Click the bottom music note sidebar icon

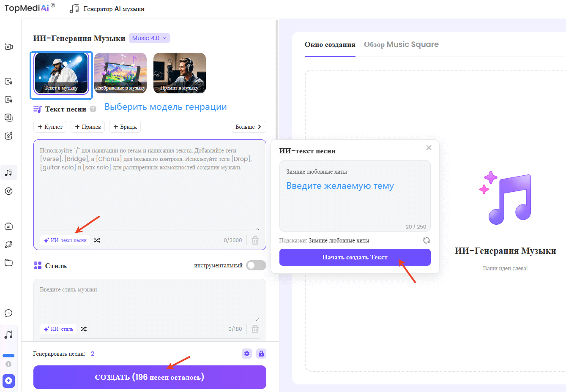pyautogui.click(x=8, y=335)
